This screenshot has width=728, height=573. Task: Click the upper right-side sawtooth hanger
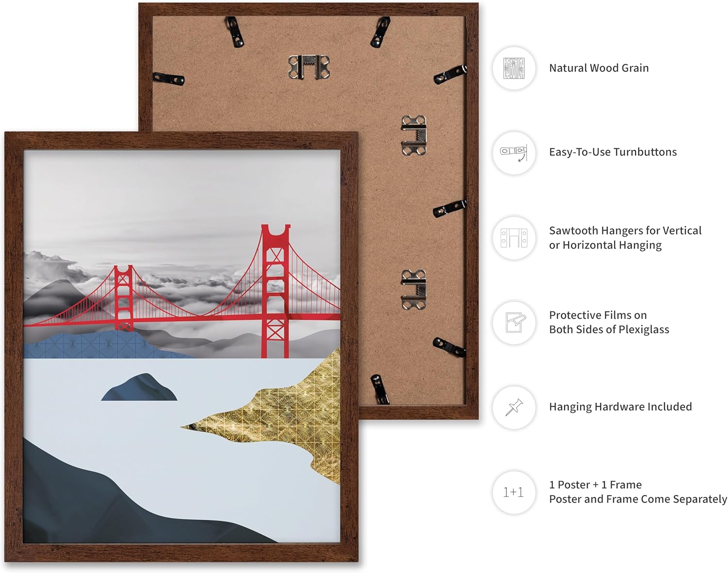tap(414, 135)
